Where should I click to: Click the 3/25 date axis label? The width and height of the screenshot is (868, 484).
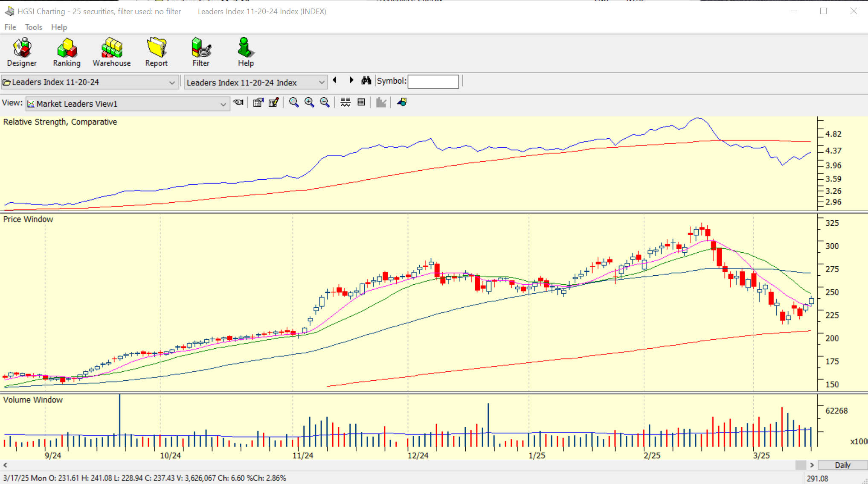(x=761, y=455)
